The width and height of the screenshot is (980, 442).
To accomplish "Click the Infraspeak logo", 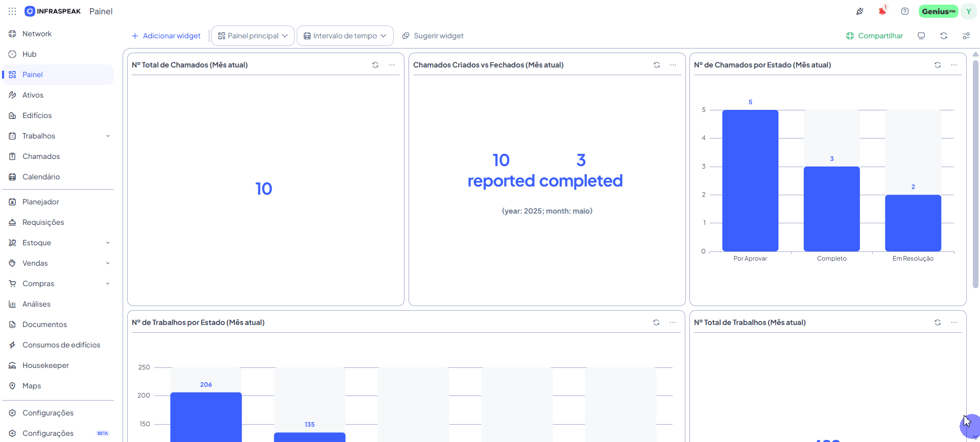I will pyautogui.click(x=53, y=11).
